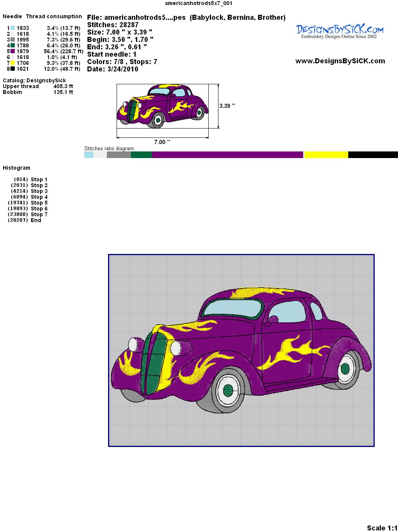
Task: Click the End entry in the histogram
Action: tap(36, 220)
